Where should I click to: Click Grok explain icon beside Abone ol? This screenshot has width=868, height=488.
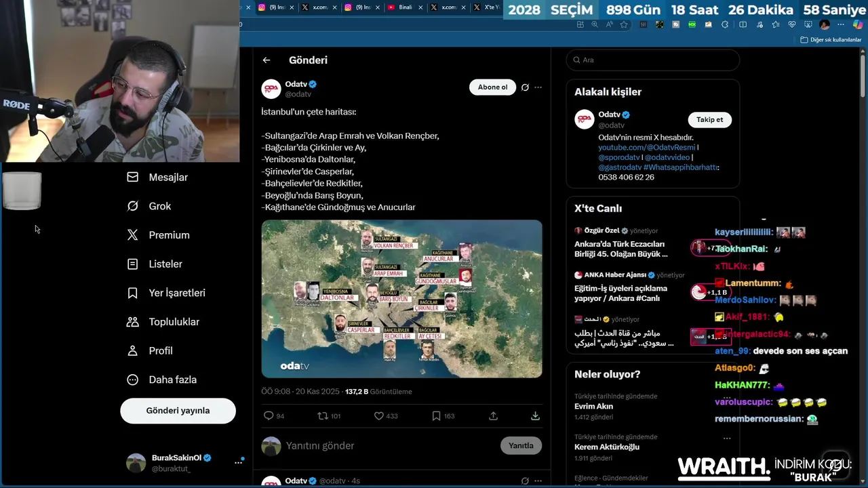pos(525,87)
